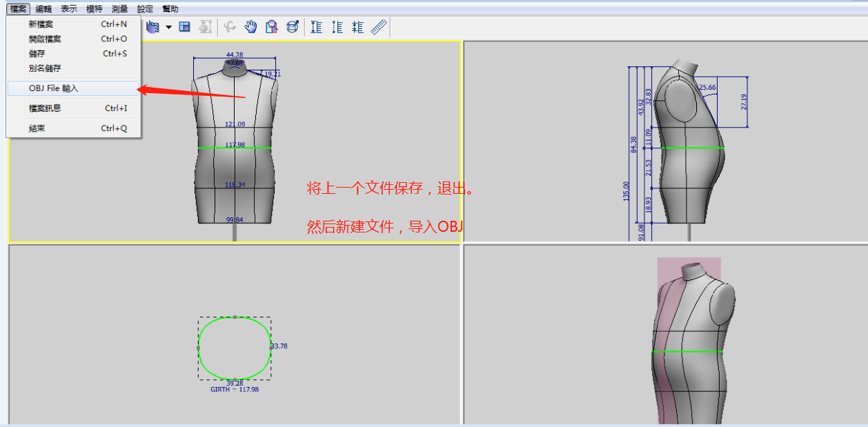Click the 27.19 dimension in side view

click(x=744, y=102)
